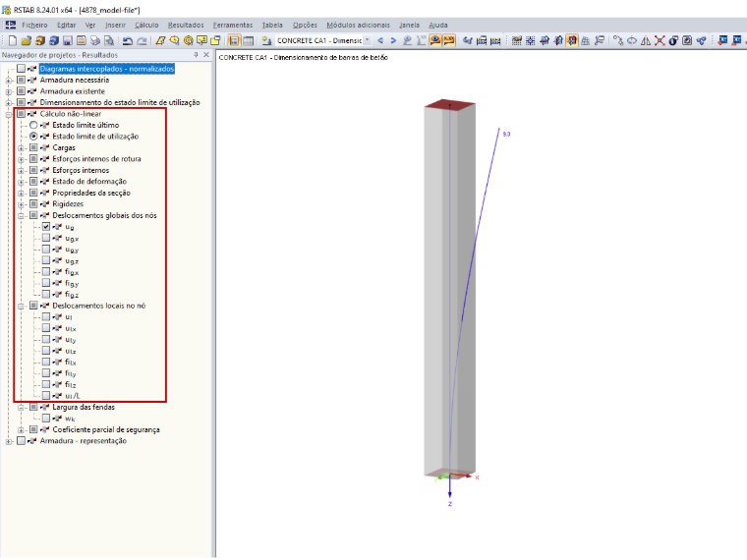The height and width of the screenshot is (560, 747).
Task: Collapse the Cálculo não-linear node
Action: point(9,114)
